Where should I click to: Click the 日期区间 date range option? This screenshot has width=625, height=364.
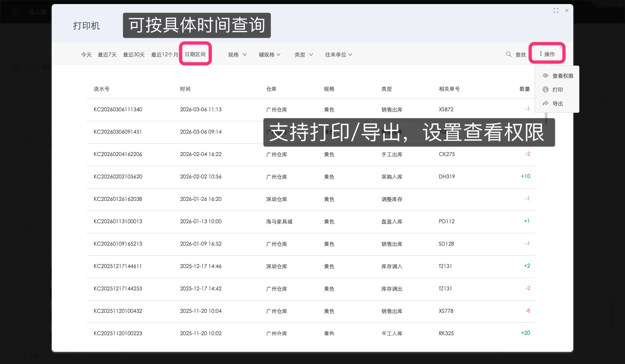pyautogui.click(x=195, y=54)
